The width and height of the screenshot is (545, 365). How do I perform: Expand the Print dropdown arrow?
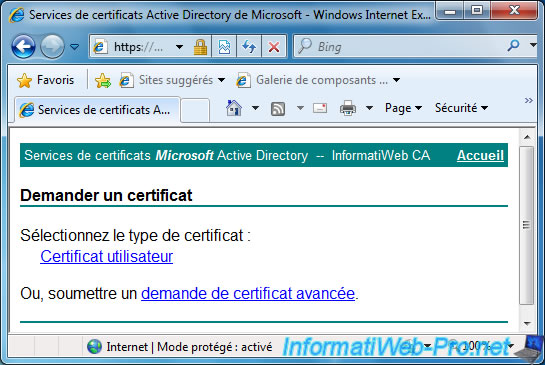[369, 108]
